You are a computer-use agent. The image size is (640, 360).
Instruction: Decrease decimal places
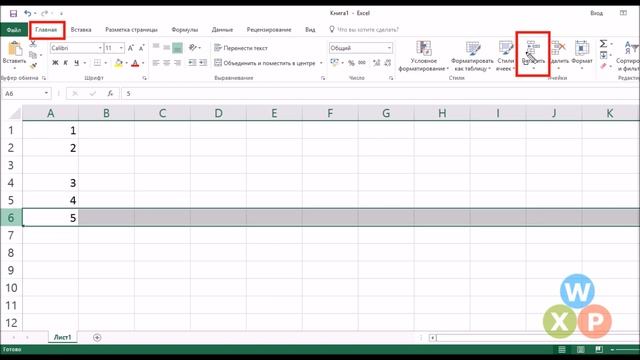(387, 63)
